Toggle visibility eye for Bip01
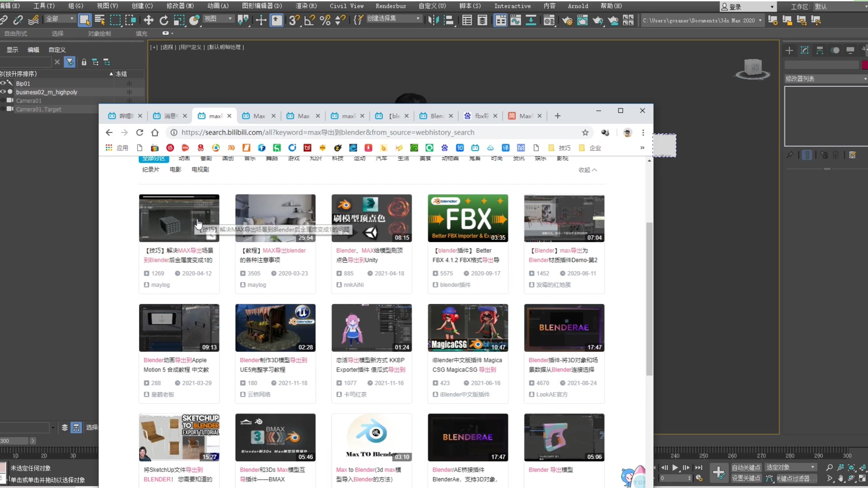The width and height of the screenshot is (868, 488). (4, 83)
